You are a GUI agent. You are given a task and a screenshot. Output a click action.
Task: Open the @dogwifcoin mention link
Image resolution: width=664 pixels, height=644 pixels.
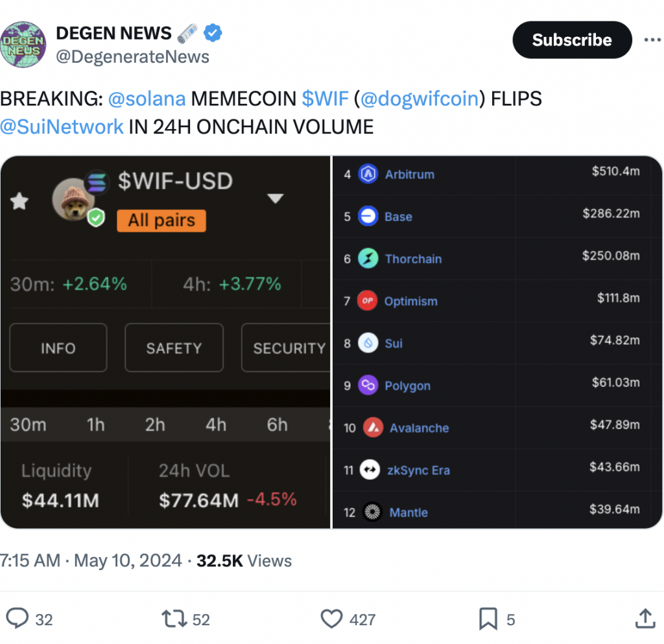(420, 99)
